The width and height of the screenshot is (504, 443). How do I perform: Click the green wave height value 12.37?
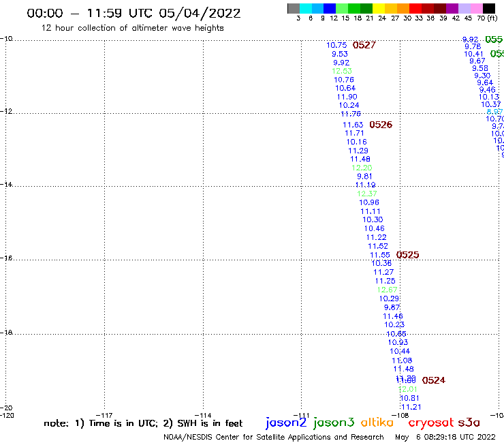tap(367, 194)
